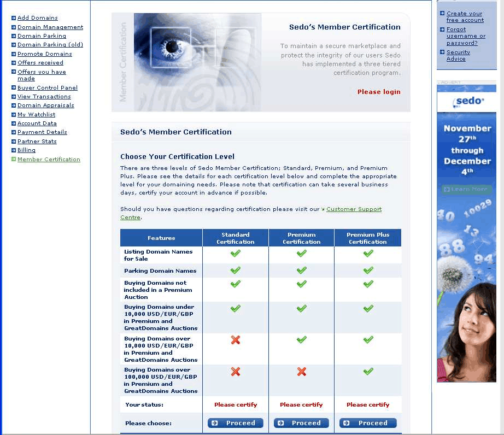Proceed with Standard Certification
Image resolution: width=504 pixels, height=435 pixels.
236,423
